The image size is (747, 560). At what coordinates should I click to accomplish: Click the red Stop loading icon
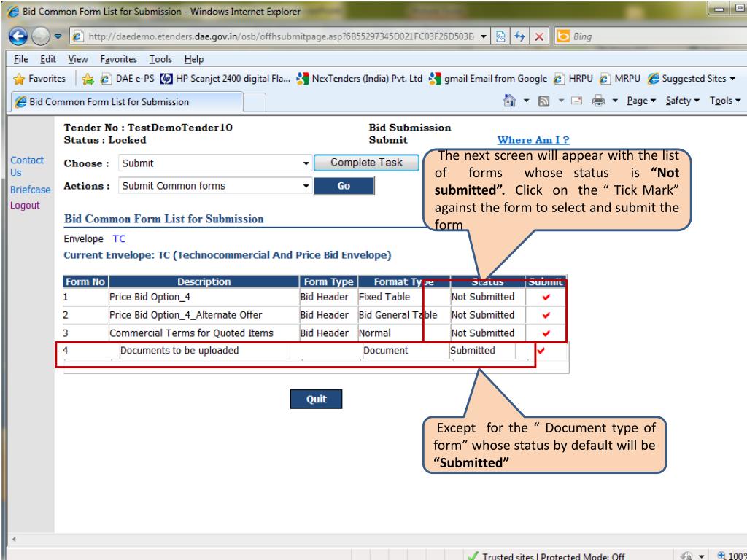(x=539, y=36)
